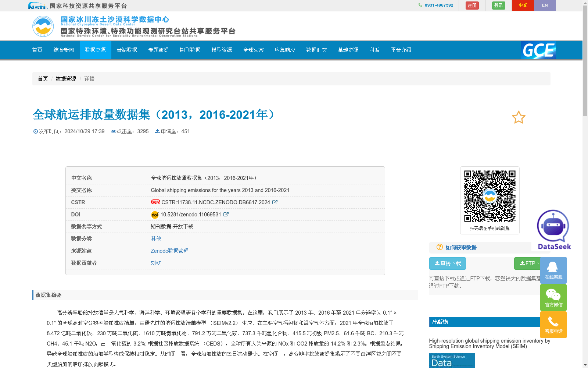Click the external link icon next to DOI
The width and height of the screenshot is (588, 368).
226,214
